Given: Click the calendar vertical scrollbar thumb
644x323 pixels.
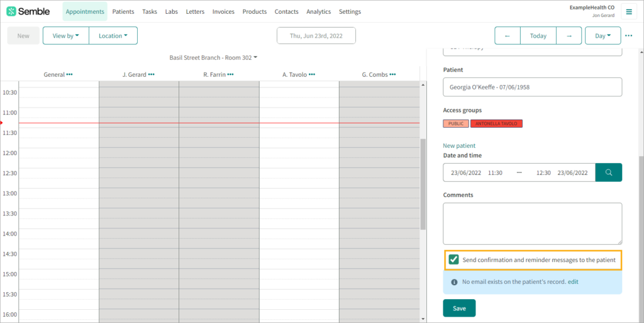Looking at the screenshot, I should point(423,184).
